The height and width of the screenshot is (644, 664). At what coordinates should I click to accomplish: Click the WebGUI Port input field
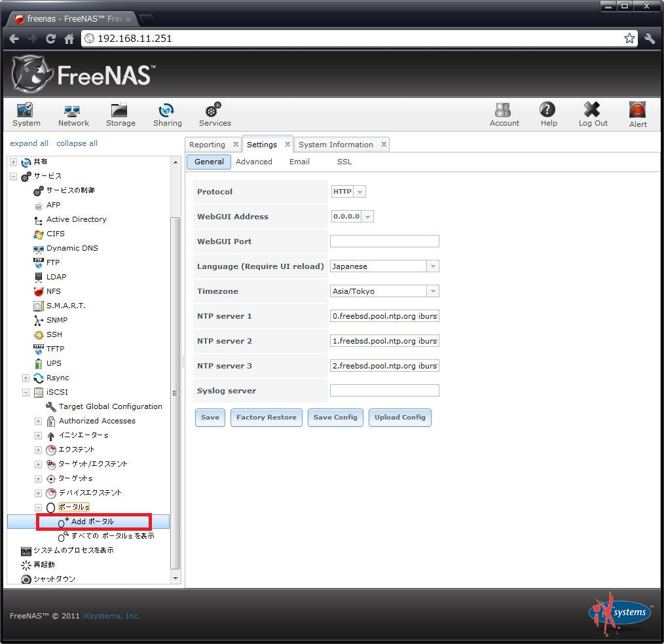(384, 241)
